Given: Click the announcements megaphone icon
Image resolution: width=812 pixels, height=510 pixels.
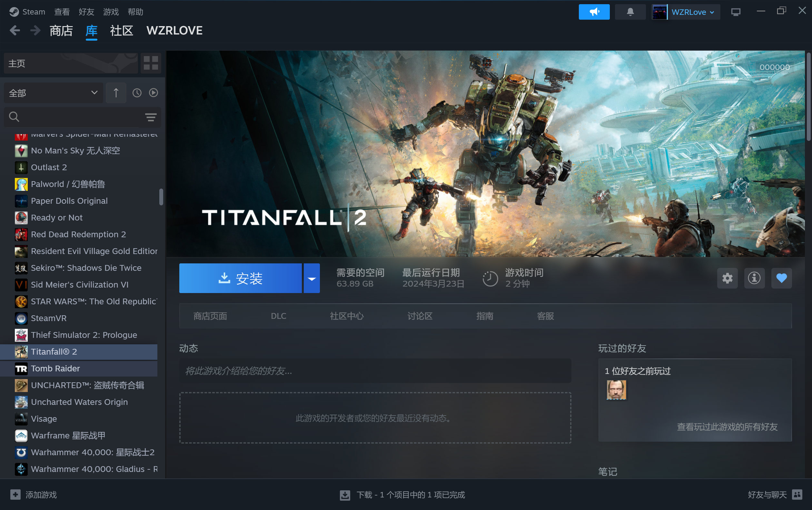Looking at the screenshot, I should (x=594, y=12).
